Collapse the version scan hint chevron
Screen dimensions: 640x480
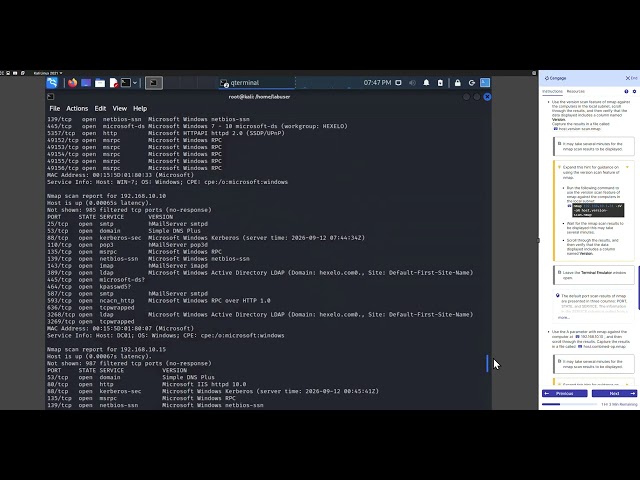pos(627,167)
